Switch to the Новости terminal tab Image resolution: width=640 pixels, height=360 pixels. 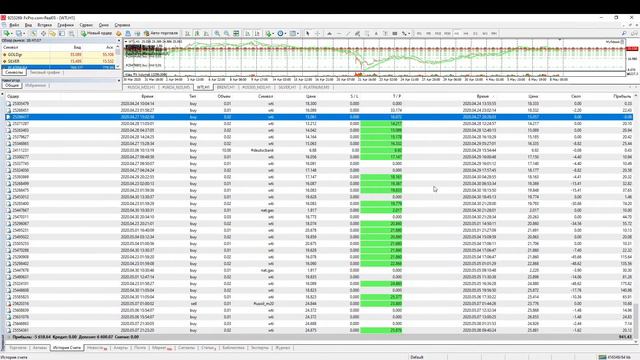tap(98, 348)
